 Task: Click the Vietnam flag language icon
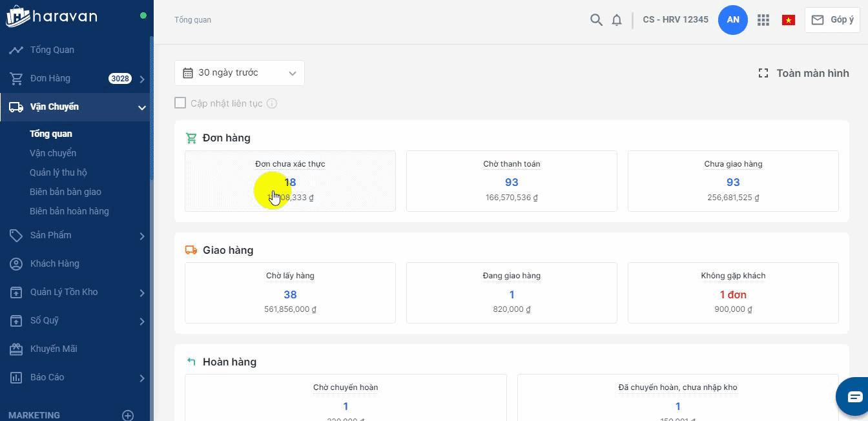(788, 20)
